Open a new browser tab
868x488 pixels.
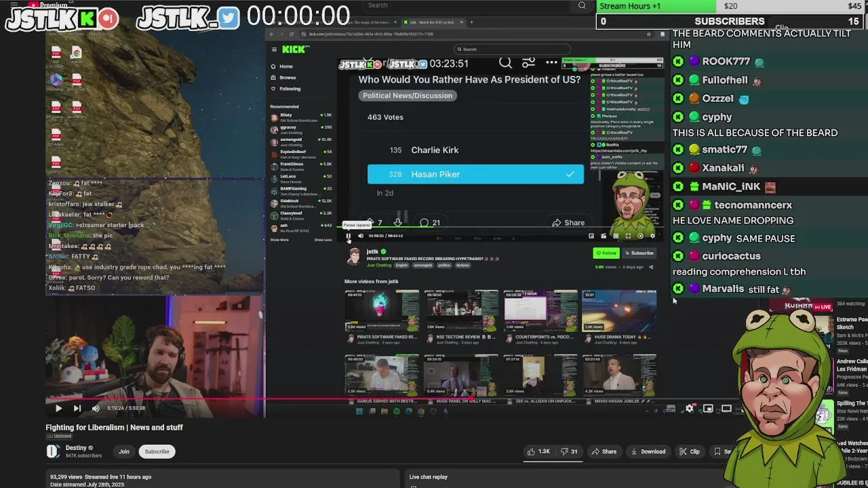(472, 22)
